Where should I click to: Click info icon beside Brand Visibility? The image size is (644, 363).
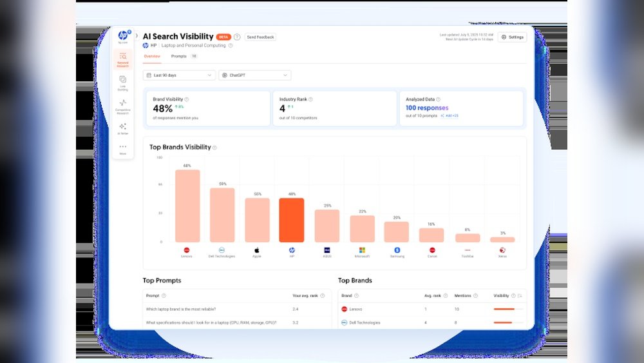coord(187,99)
